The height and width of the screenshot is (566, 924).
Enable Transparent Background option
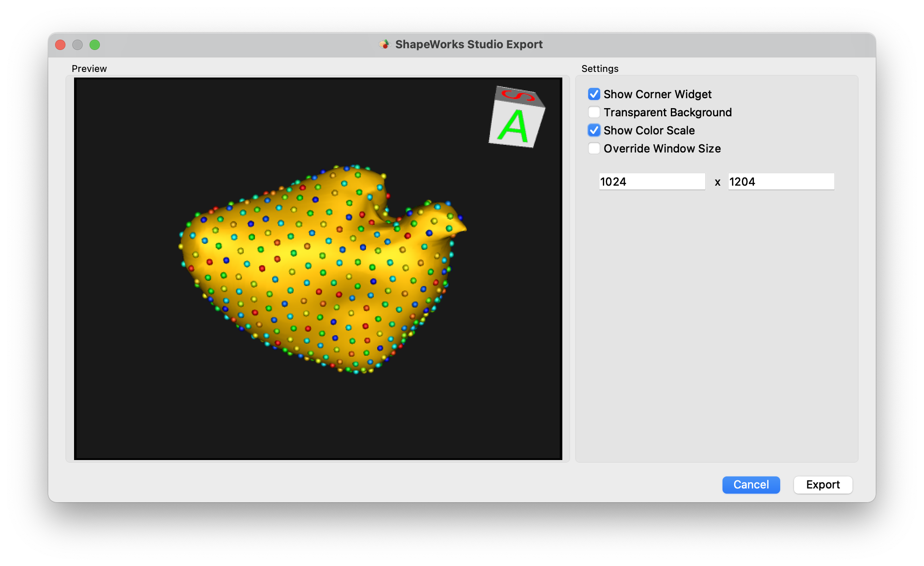[593, 112]
